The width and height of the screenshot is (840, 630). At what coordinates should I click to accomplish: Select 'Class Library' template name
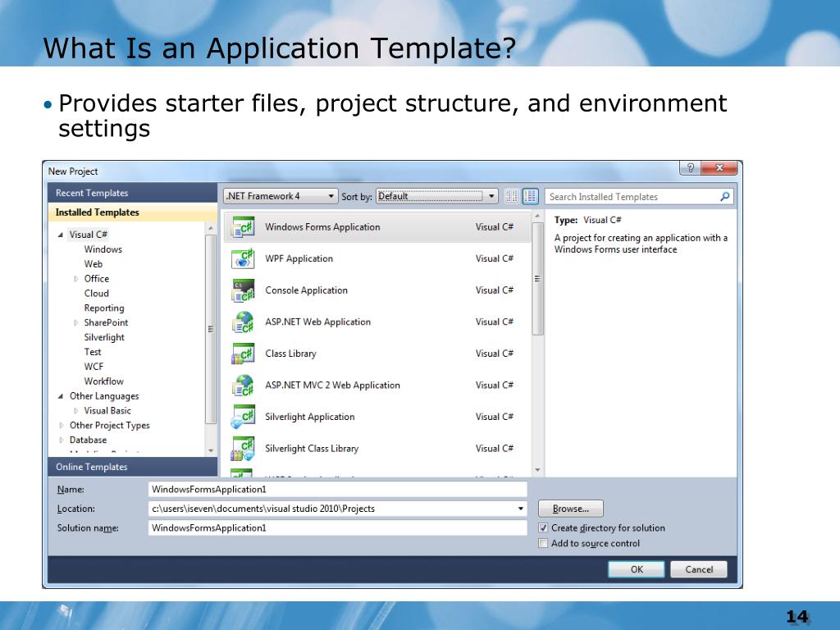pyautogui.click(x=291, y=354)
